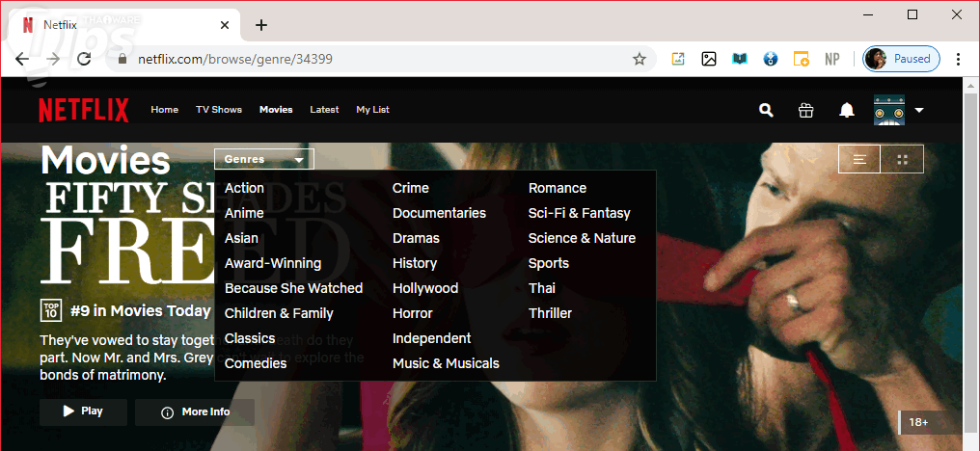Open My List section
The image size is (980, 451).
click(372, 109)
